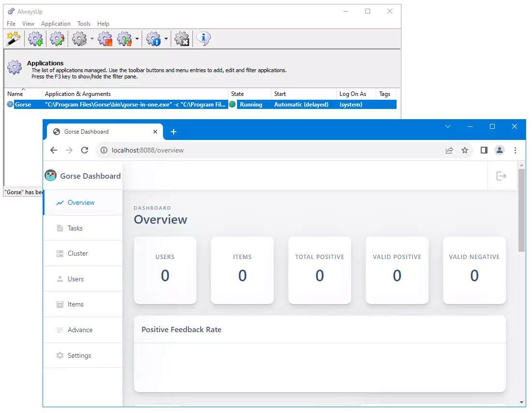Select the Gorse row in applications list
The height and width of the screenshot is (413, 532).
click(201, 104)
